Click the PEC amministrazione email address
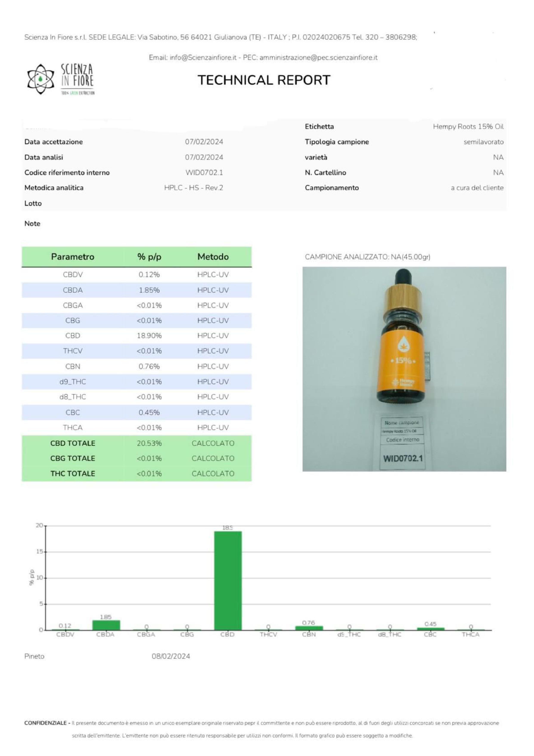 tap(318, 58)
